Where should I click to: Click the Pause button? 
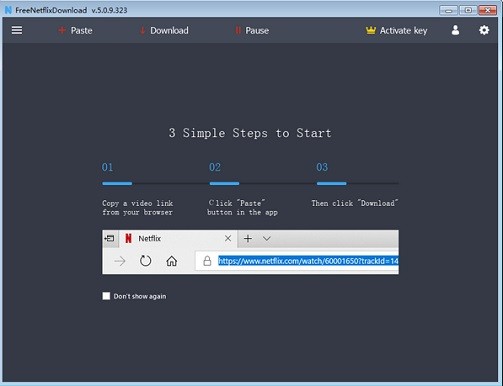(252, 30)
